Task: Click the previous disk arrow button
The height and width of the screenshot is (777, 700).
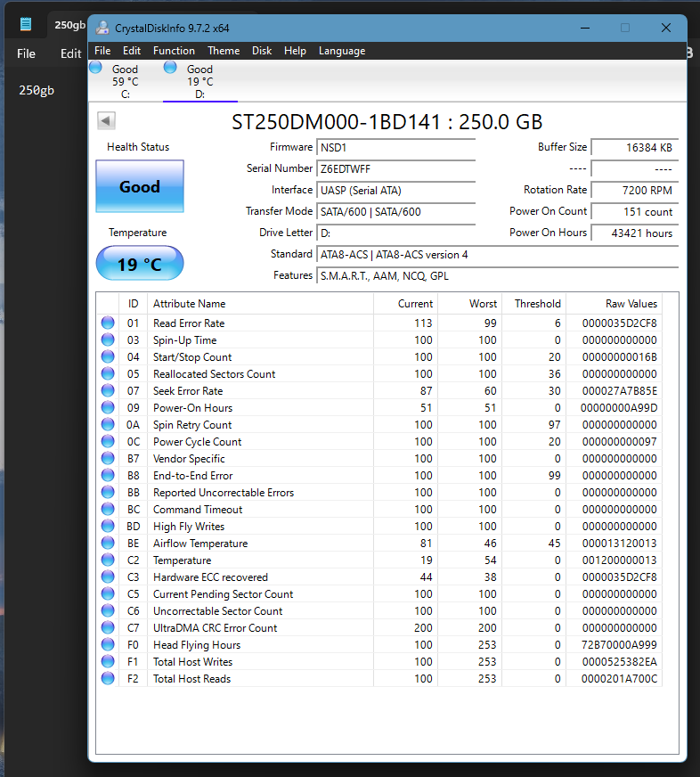Action: point(107,121)
